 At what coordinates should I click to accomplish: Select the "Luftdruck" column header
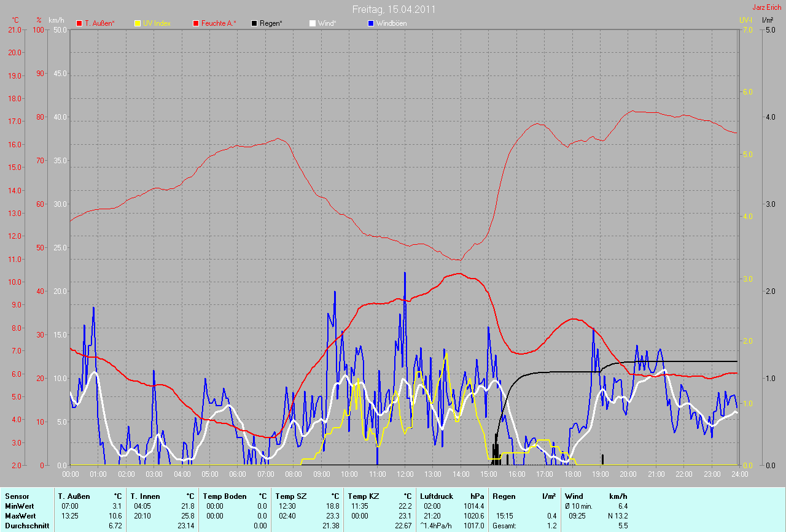[437, 496]
